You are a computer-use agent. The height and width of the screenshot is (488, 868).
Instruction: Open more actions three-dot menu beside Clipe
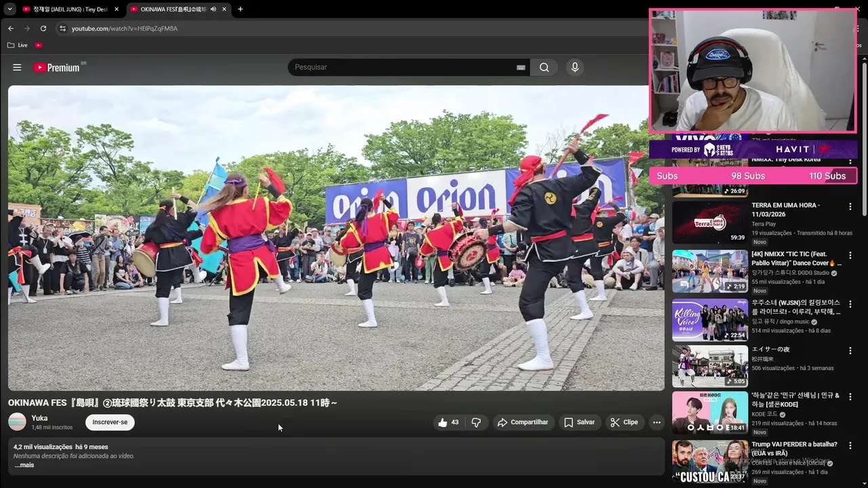pyautogui.click(x=656, y=422)
